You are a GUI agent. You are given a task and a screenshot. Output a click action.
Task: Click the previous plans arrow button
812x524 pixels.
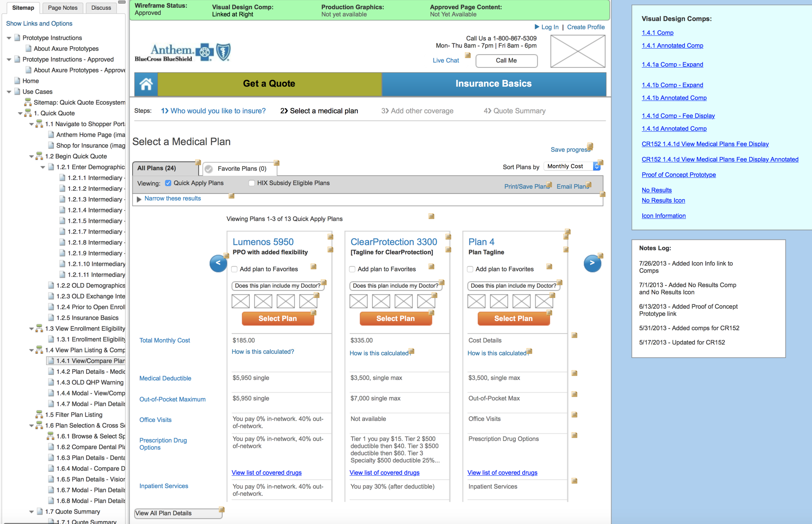pos(218,263)
